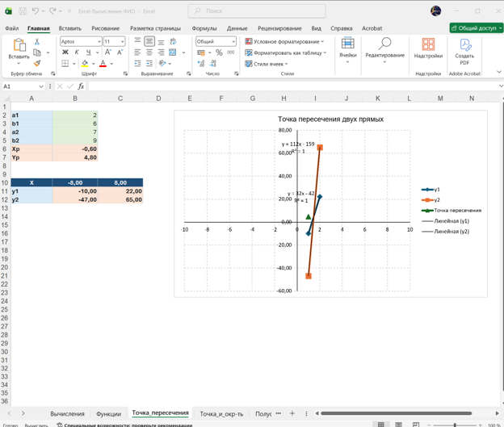Click the Name Box showing A1
This screenshot has width=504, height=427.
tap(23, 86)
